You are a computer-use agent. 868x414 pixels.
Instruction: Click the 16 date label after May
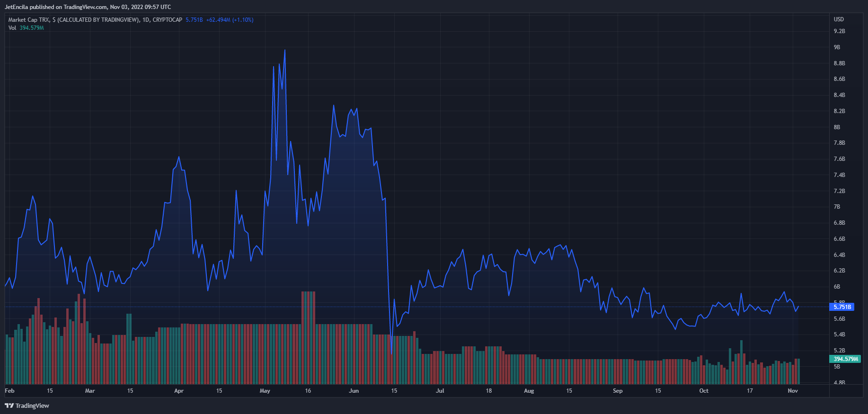click(x=308, y=391)
